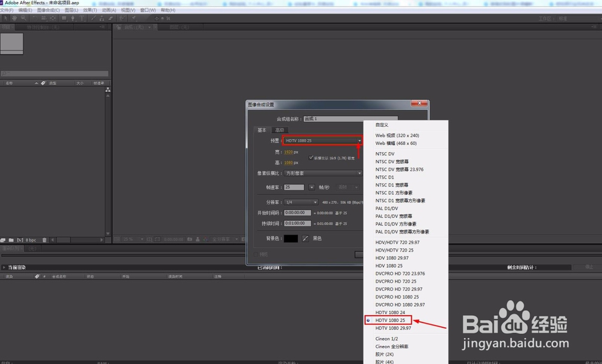This screenshot has height=364, width=602.
Task: Open the 文件(F) menu
Action: (7, 10)
